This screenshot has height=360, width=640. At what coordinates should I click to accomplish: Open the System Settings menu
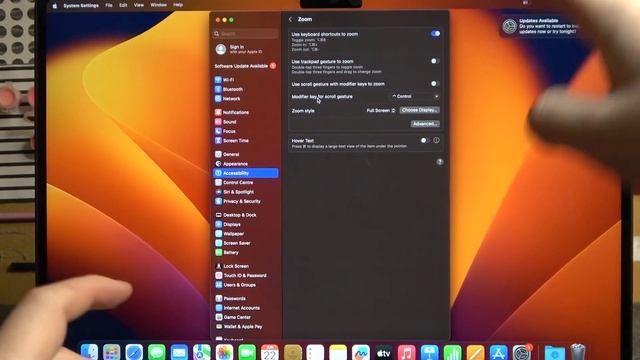pyautogui.click(x=81, y=6)
